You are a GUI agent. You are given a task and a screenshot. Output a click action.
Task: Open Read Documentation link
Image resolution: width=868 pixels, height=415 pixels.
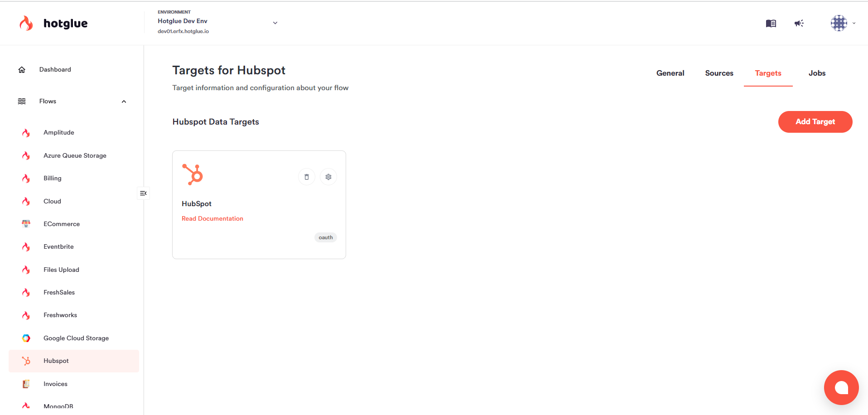click(x=212, y=218)
